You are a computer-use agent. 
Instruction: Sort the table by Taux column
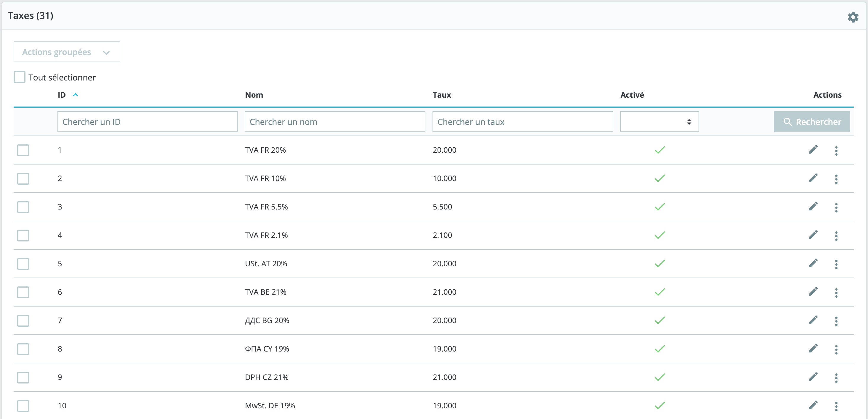442,95
